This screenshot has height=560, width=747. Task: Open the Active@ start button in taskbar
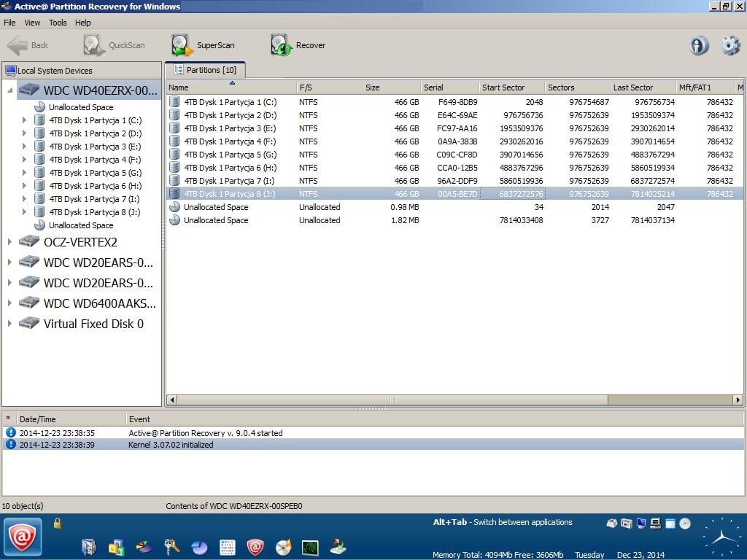tap(23, 537)
